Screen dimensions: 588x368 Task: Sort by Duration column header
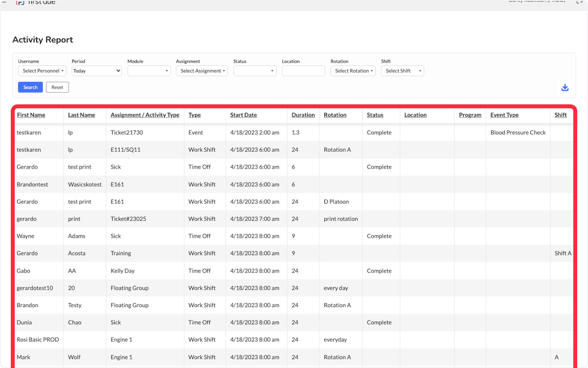click(x=303, y=115)
